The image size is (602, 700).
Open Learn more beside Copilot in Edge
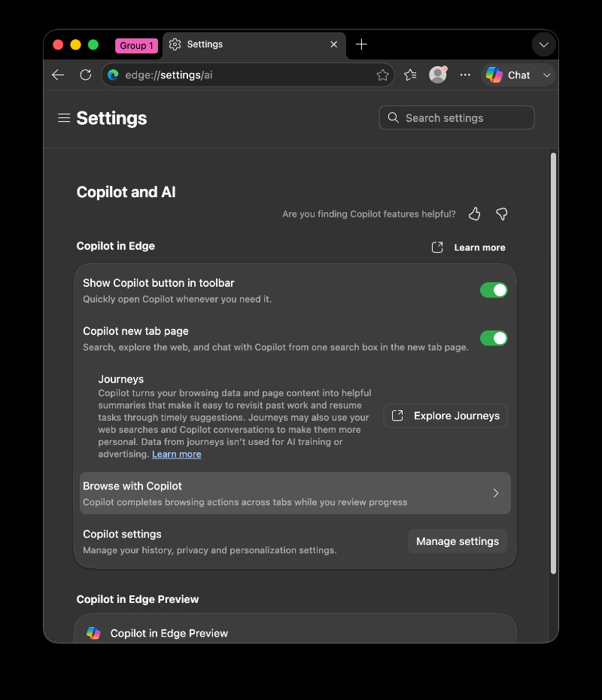tap(480, 248)
